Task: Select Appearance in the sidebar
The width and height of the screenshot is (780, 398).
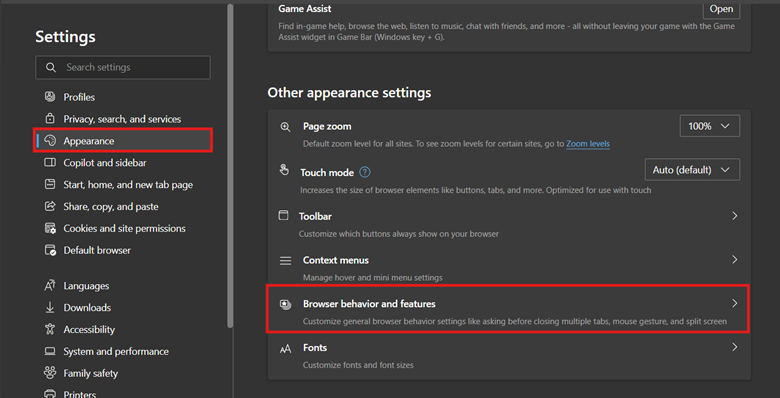Action: pos(123,141)
